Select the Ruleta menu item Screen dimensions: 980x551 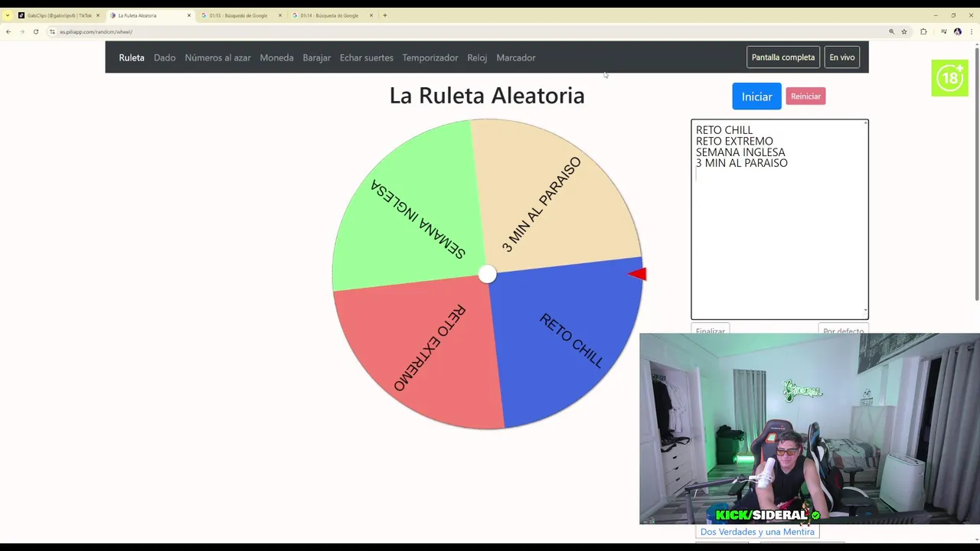tap(132, 57)
